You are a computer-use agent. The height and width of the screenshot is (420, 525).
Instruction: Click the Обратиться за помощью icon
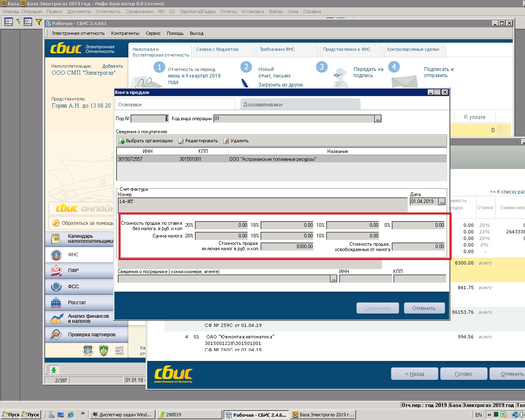(x=55, y=223)
